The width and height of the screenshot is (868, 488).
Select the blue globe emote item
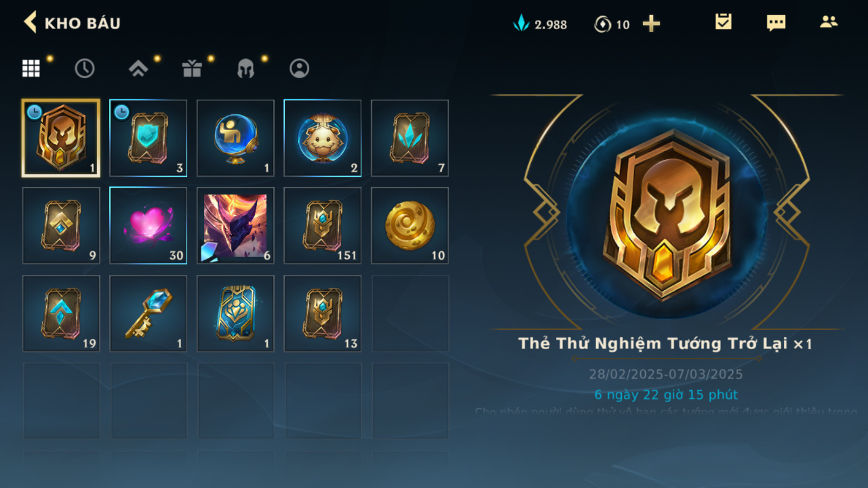235,138
